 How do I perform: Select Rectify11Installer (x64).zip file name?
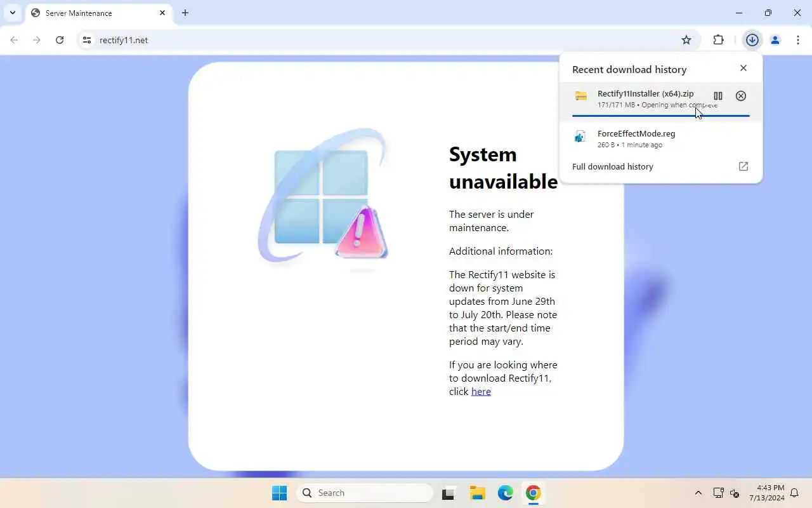(646, 93)
